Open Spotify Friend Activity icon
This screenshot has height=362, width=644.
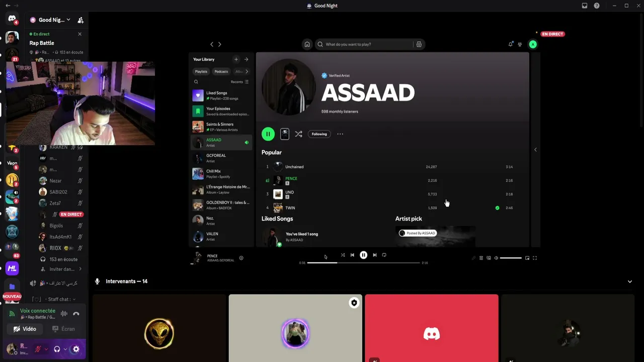[520, 44]
